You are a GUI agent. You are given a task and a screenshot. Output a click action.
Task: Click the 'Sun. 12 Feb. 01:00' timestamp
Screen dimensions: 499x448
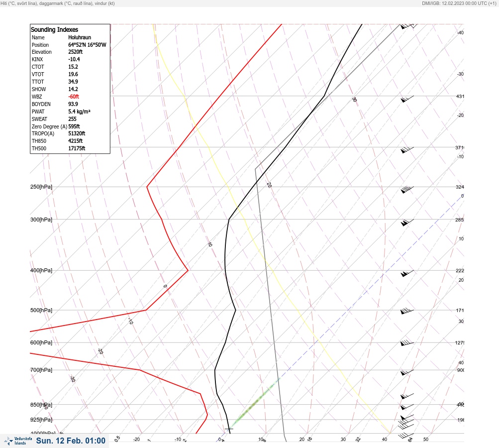click(71, 441)
